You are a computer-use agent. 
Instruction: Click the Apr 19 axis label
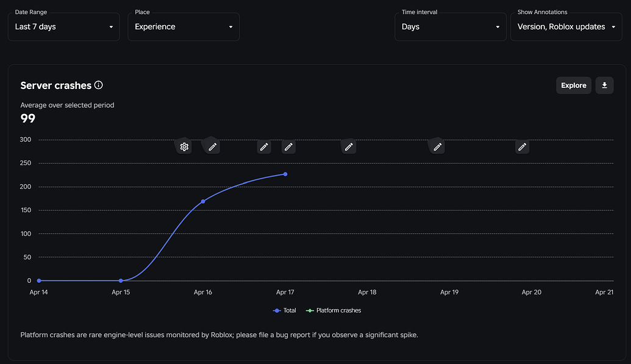pos(449,292)
